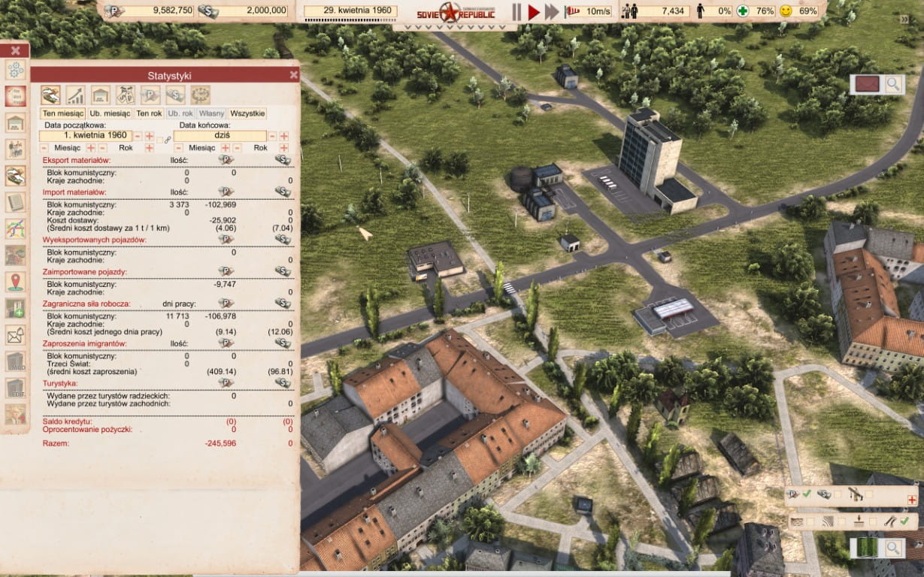The image size is (924, 577).
Task: Click the start date field "1. kwietnia 1960"
Action: point(86,136)
